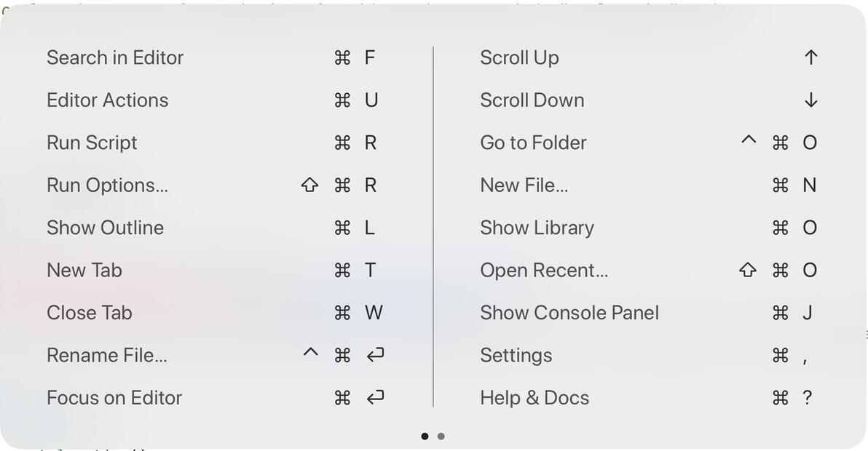
Task: Select Show Console Panel entry
Action: (x=569, y=313)
